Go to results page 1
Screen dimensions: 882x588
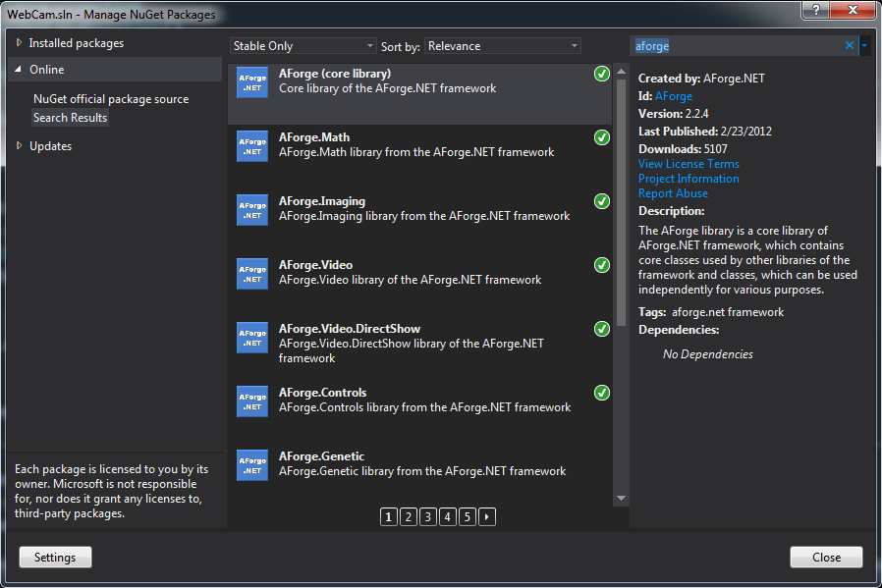[389, 516]
